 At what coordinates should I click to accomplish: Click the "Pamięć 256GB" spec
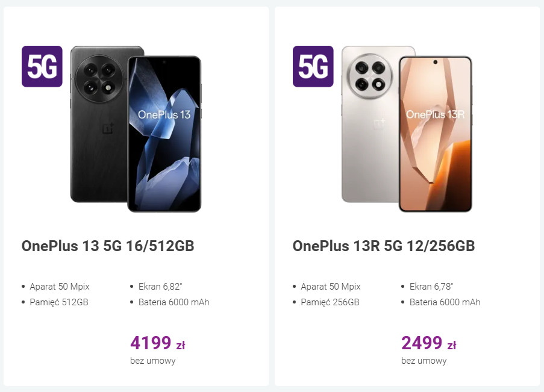tap(330, 302)
